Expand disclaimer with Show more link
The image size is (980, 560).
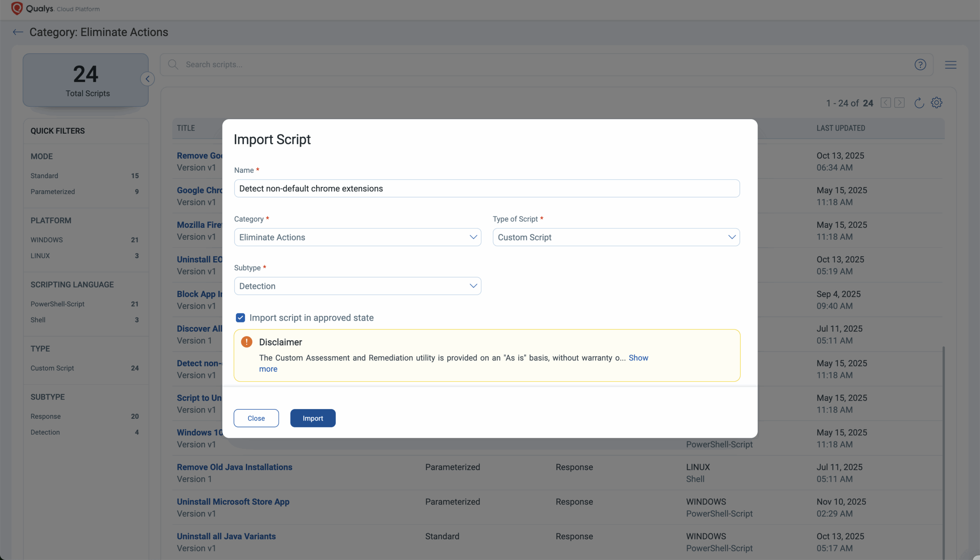pos(638,358)
